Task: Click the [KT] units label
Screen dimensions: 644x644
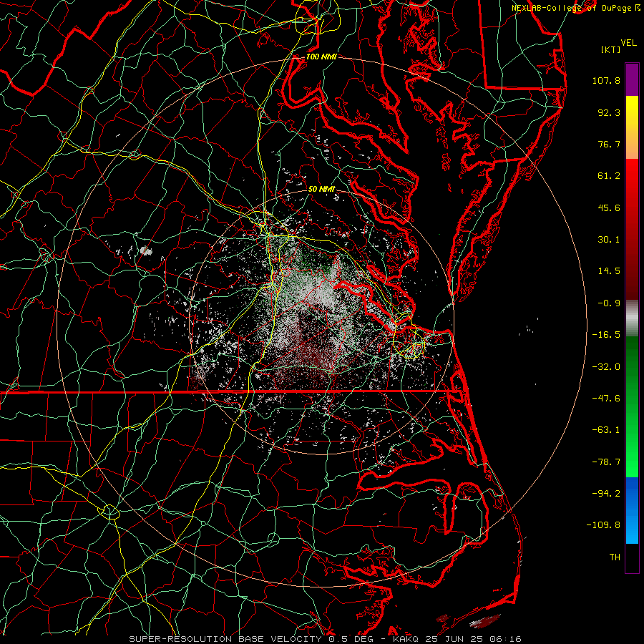Action: 611,49
